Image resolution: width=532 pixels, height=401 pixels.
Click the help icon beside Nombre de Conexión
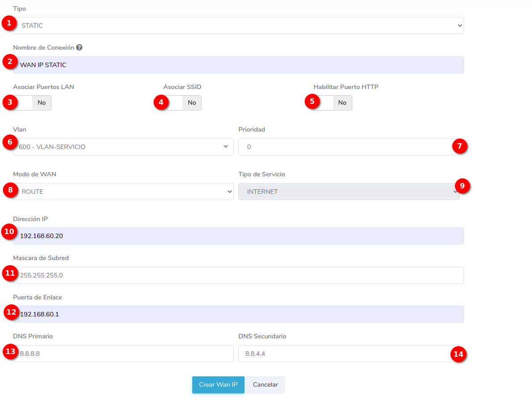tap(79, 47)
